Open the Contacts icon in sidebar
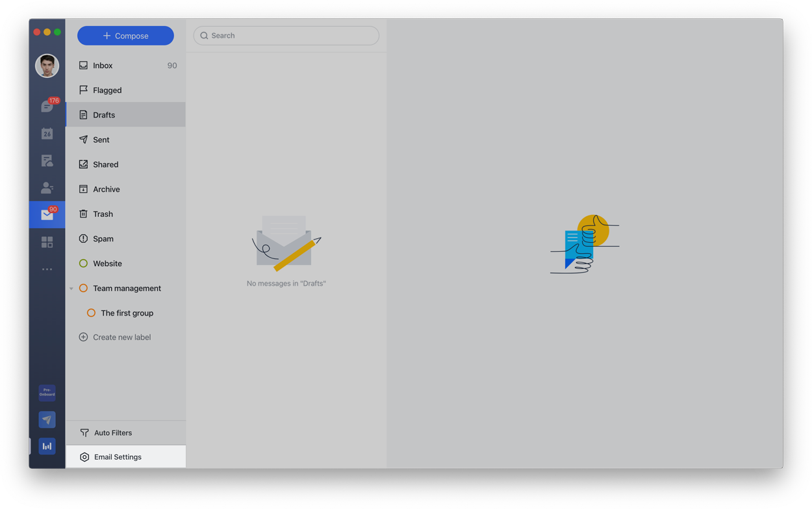Image resolution: width=812 pixels, height=509 pixels. (47, 188)
